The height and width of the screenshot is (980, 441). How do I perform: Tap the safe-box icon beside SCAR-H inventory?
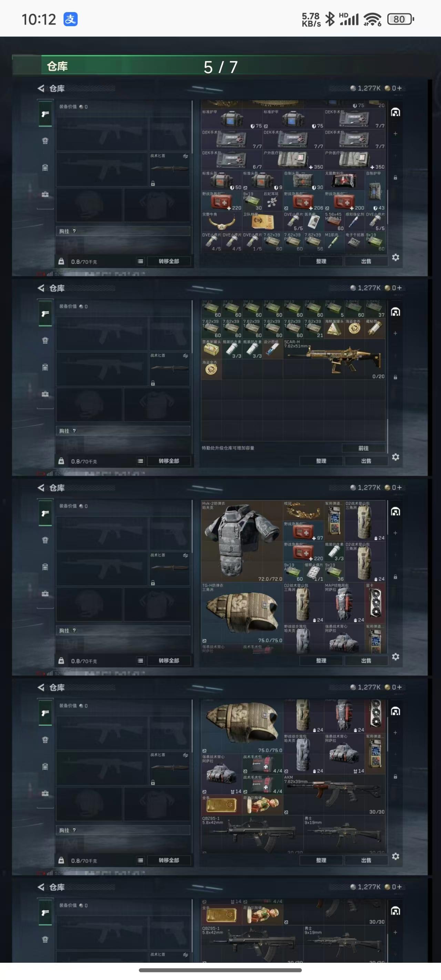click(396, 312)
